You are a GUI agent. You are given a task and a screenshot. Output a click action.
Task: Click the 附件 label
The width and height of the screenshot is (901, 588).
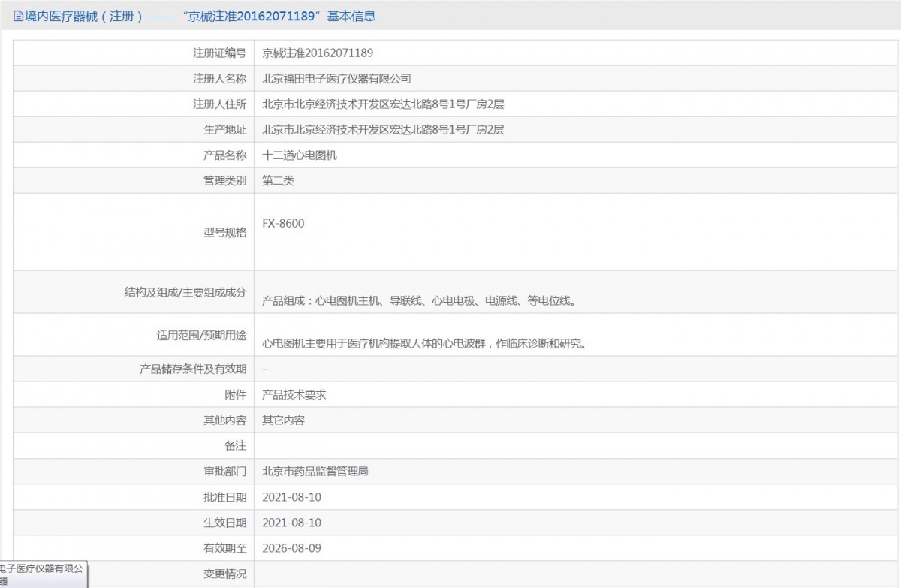point(235,395)
